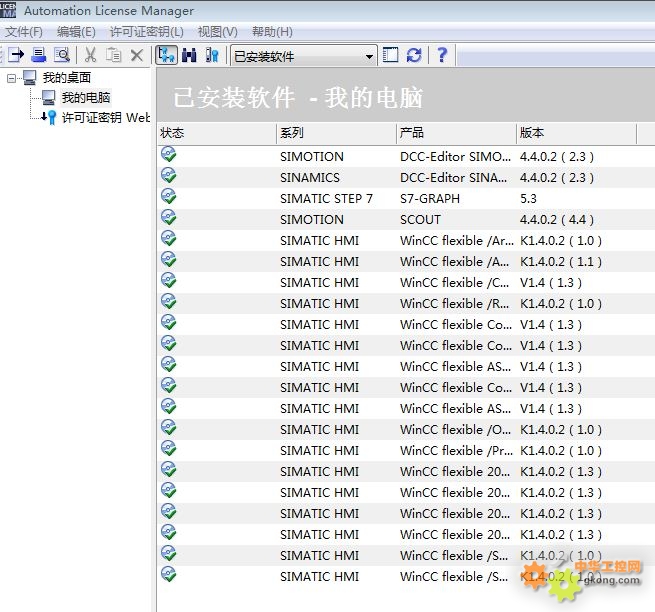Select the SINAMICS series cell

point(310,178)
